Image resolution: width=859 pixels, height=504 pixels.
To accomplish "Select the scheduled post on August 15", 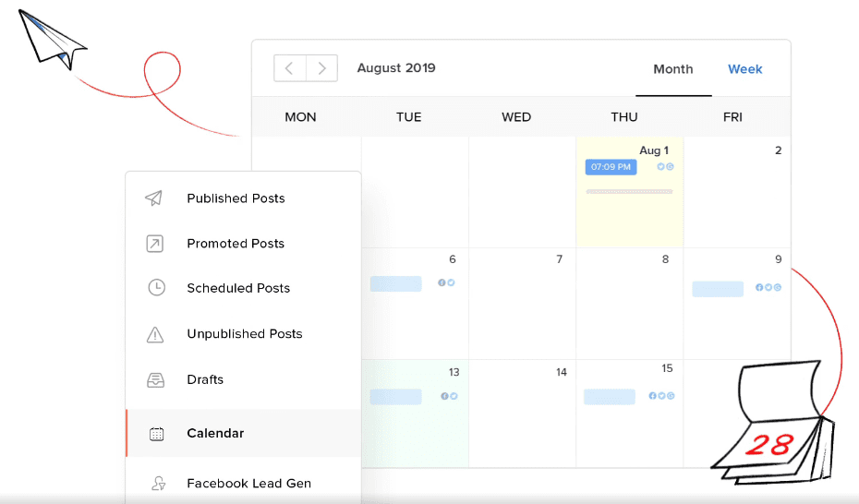I will click(x=610, y=396).
